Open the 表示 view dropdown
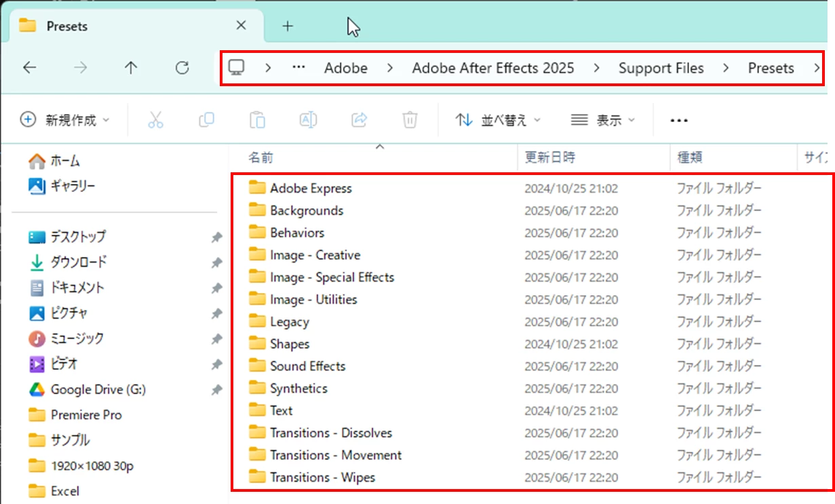This screenshot has width=835, height=504. pyautogui.click(x=603, y=120)
